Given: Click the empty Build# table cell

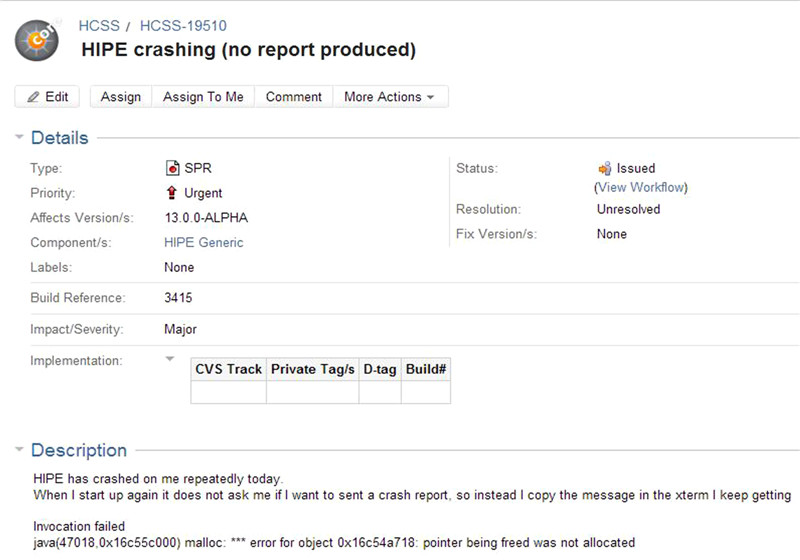Looking at the screenshot, I should pyautogui.click(x=426, y=392).
